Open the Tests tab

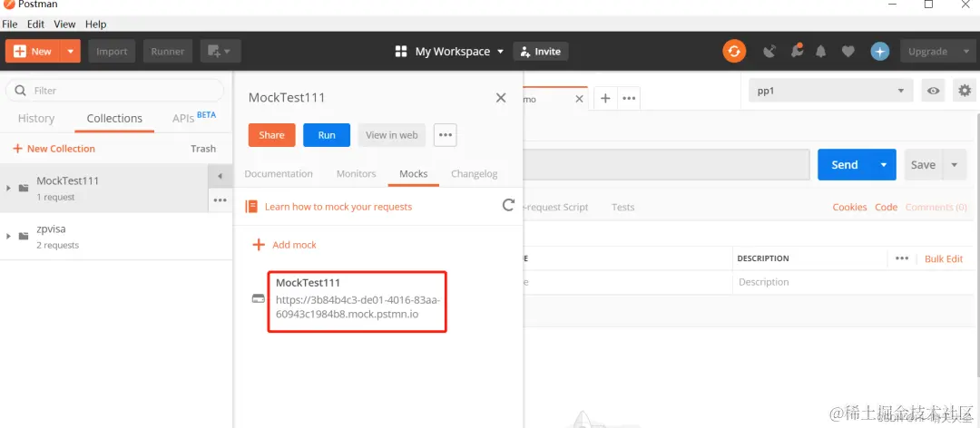[623, 207]
